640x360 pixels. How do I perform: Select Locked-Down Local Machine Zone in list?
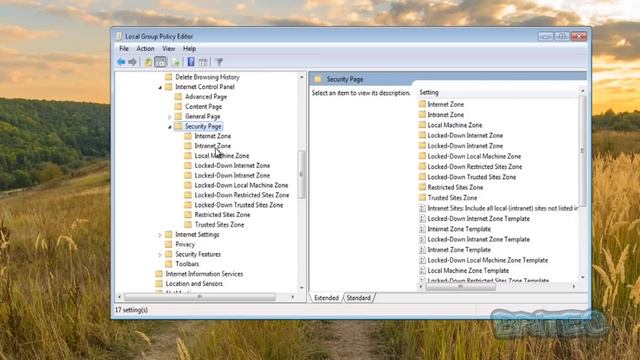tap(474, 156)
